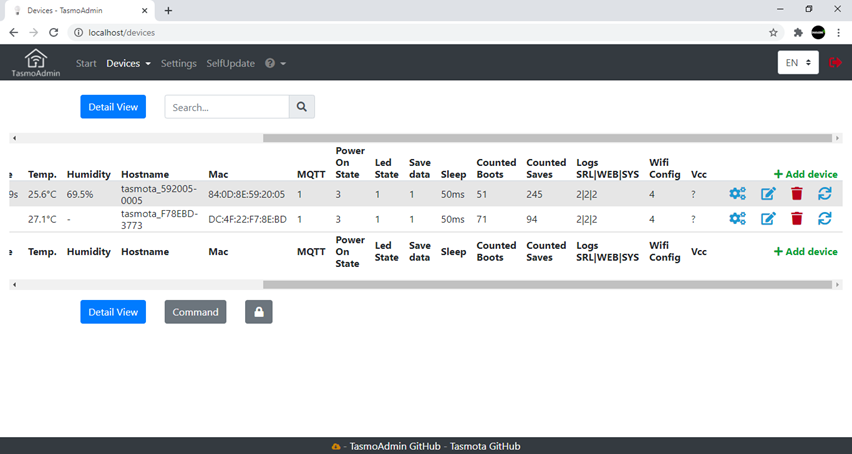
Task: Open configuration gears for tasmota_F78EBD row
Action: coord(737,218)
